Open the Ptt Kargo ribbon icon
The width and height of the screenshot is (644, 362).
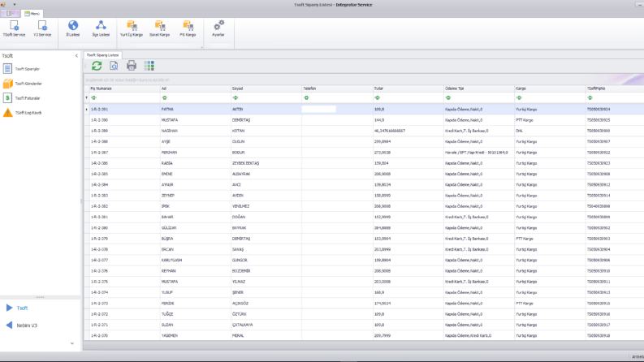coord(188,28)
